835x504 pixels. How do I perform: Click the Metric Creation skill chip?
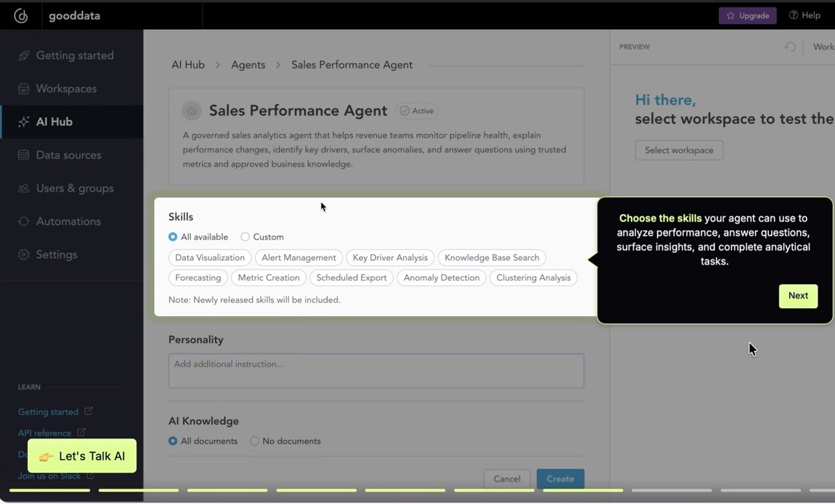tap(269, 277)
